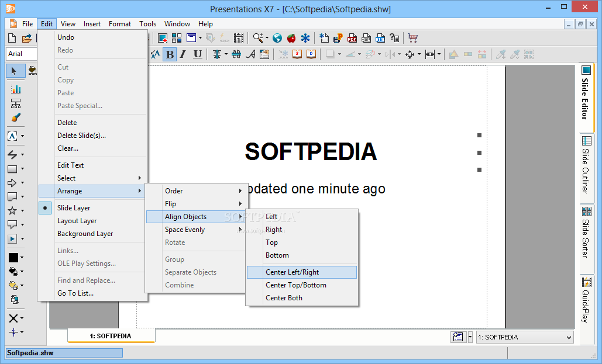Image resolution: width=602 pixels, height=364 pixels.
Task: Click the New document icon
Action: click(x=12, y=38)
